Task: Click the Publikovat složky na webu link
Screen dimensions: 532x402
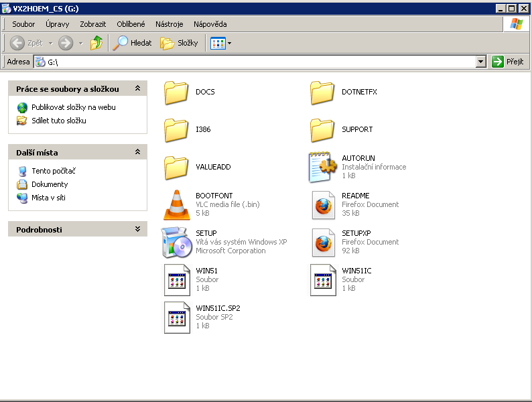Action: [73, 107]
